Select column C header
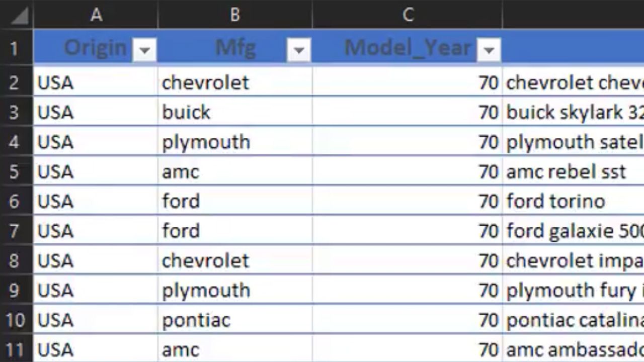Image resolution: width=644 pixels, height=362 pixels. coord(408,15)
